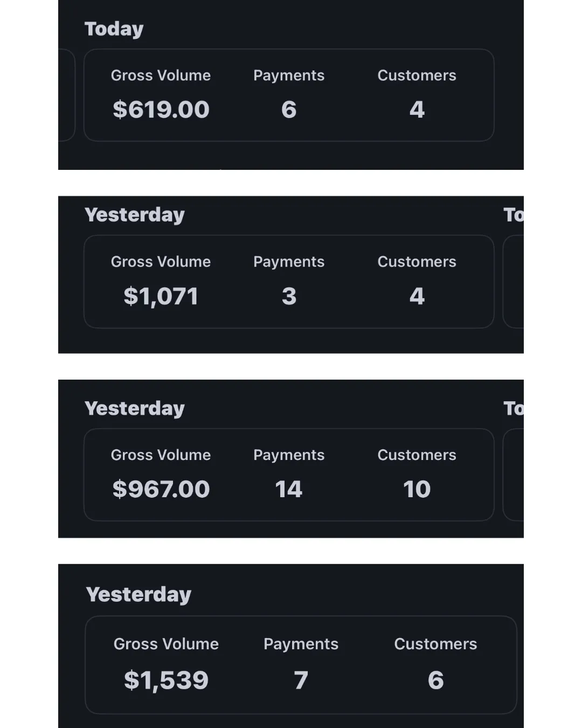Select the Yesterday heading above the $1,539 card
The image size is (582, 728).
tap(138, 595)
